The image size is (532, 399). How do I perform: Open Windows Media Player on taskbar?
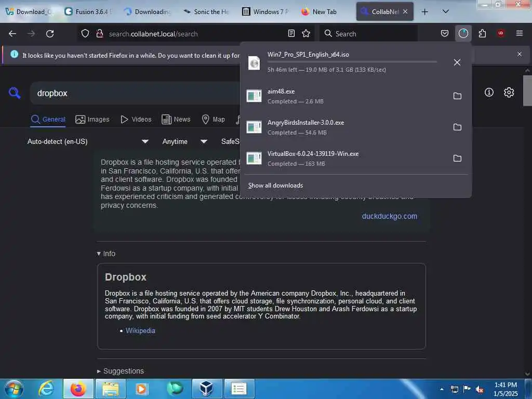[141, 389]
